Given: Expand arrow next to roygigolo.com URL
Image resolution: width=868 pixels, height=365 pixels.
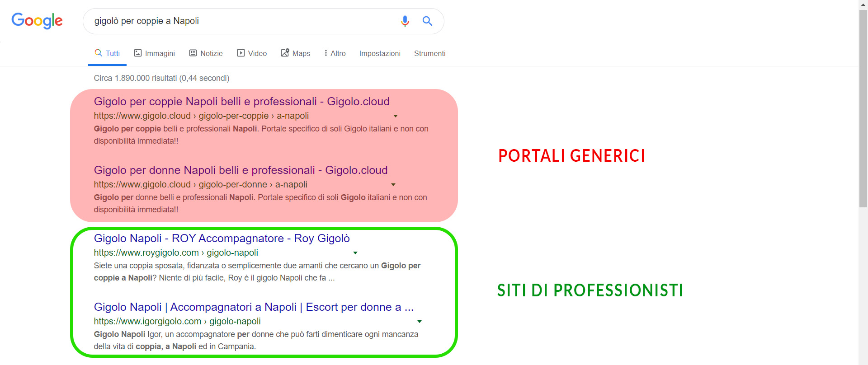Looking at the screenshot, I should 355,253.
